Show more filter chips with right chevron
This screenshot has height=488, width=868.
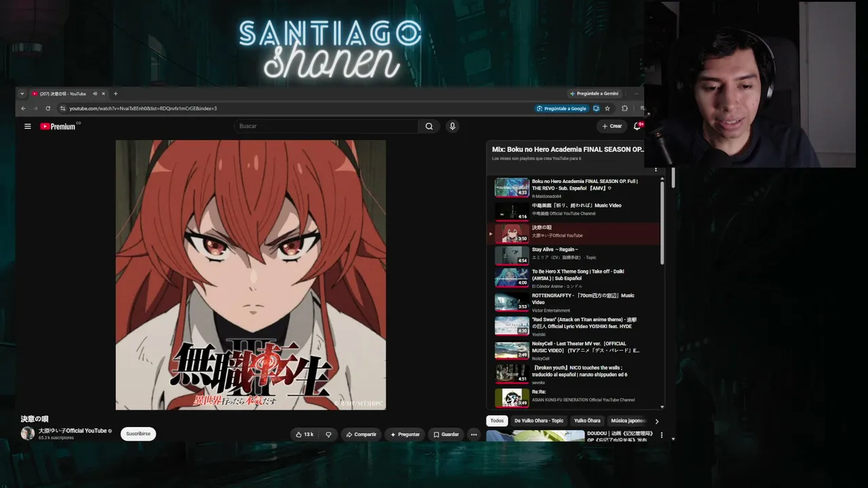point(656,421)
